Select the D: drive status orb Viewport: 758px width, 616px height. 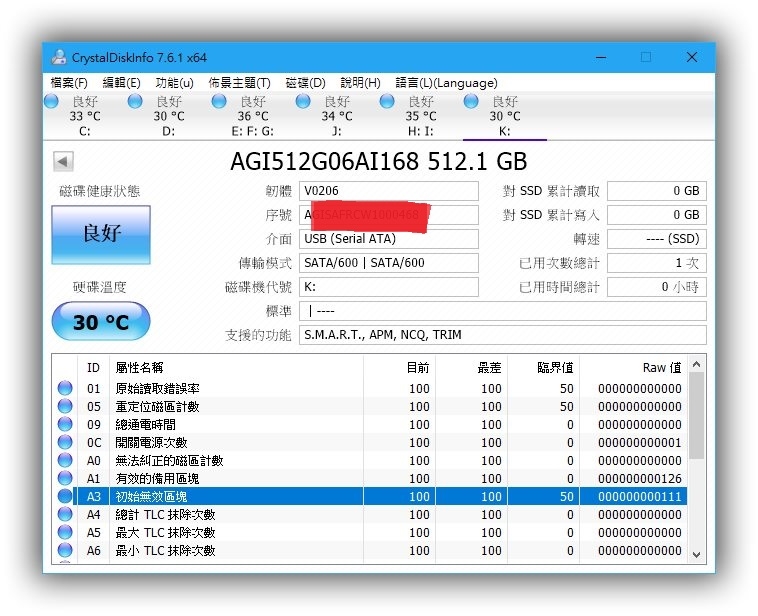[135, 101]
